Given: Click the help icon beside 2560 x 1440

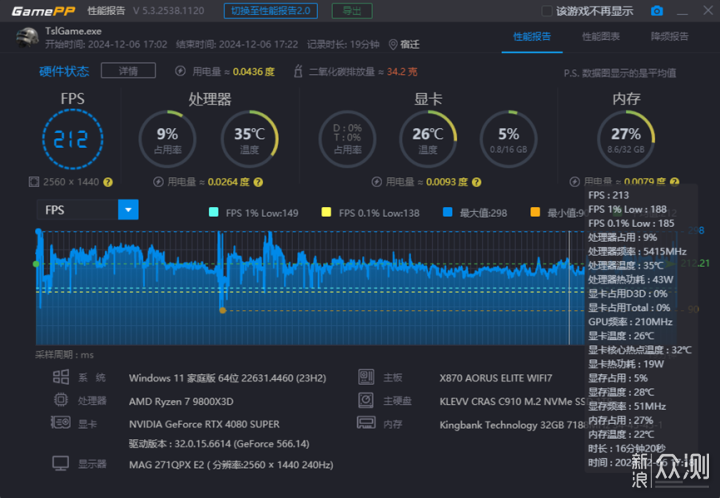Looking at the screenshot, I should click(x=108, y=182).
